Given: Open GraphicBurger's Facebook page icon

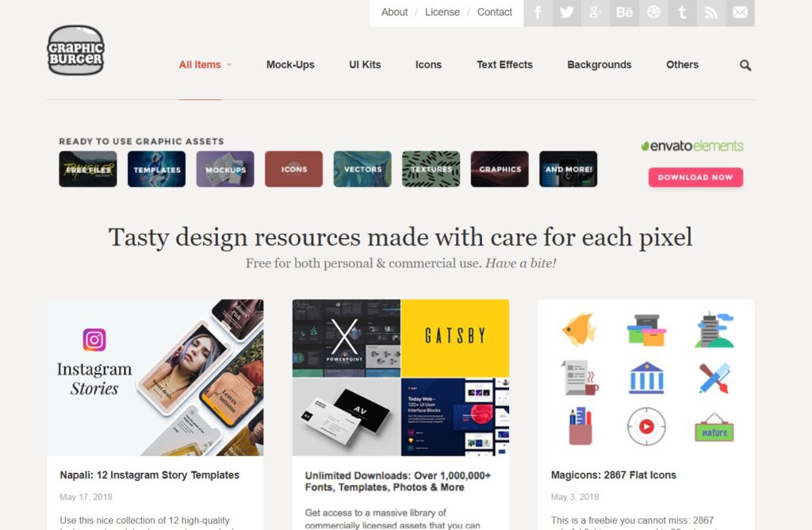Looking at the screenshot, I should pyautogui.click(x=538, y=12).
